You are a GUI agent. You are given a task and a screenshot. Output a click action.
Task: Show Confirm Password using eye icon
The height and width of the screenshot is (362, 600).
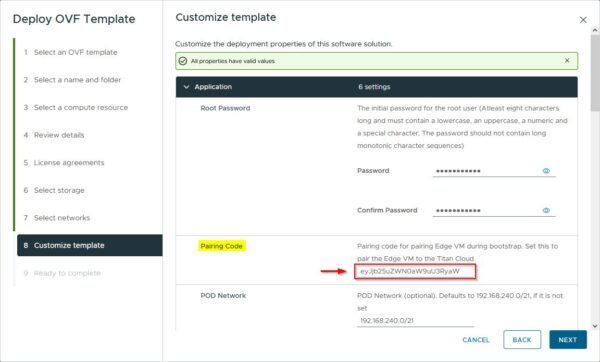(546, 210)
